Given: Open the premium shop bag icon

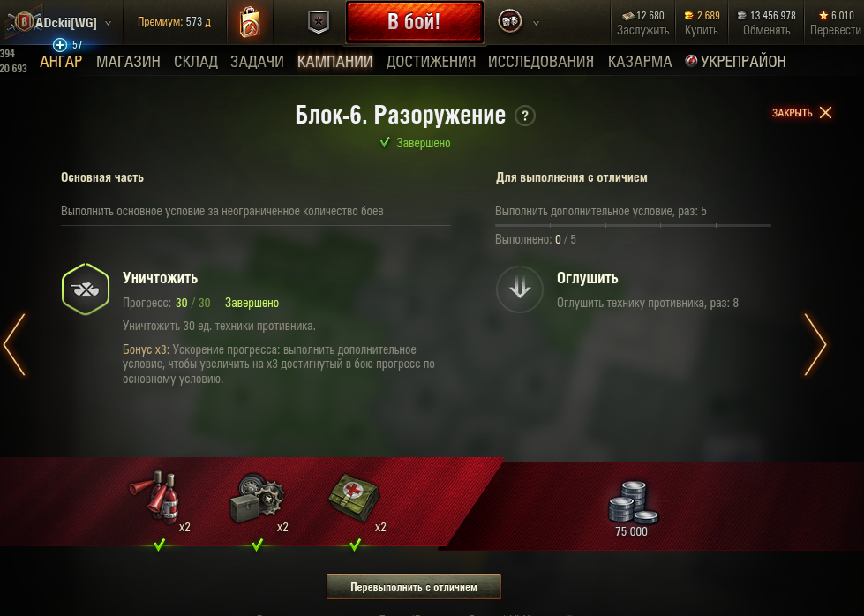Looking at the screenshot, I should [250, 22].
